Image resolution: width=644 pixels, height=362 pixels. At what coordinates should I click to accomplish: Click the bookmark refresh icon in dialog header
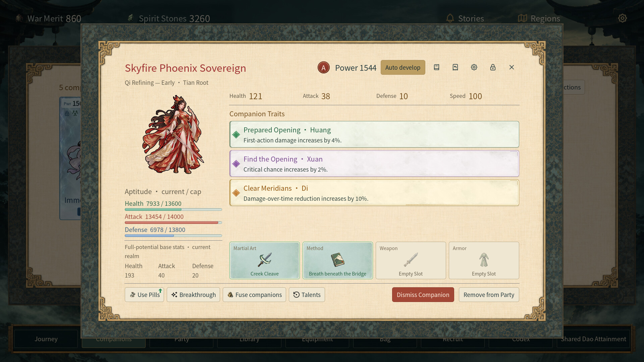click(x=455, y=67)
